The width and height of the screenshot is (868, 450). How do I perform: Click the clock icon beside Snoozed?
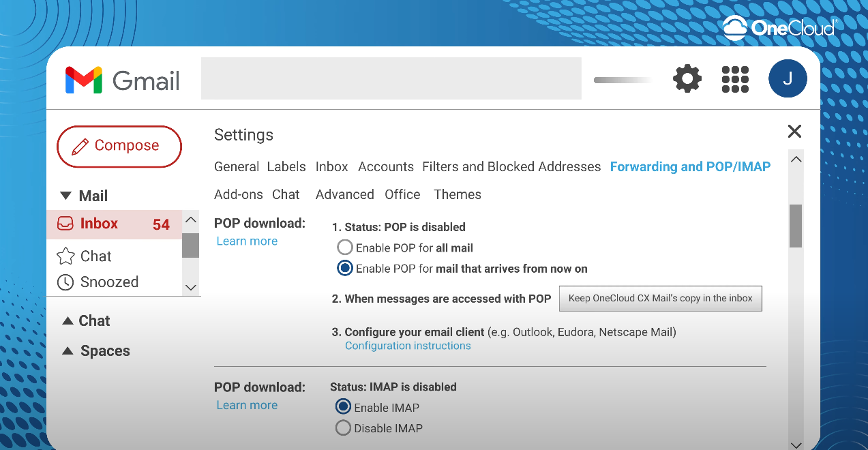coord(65,282)
